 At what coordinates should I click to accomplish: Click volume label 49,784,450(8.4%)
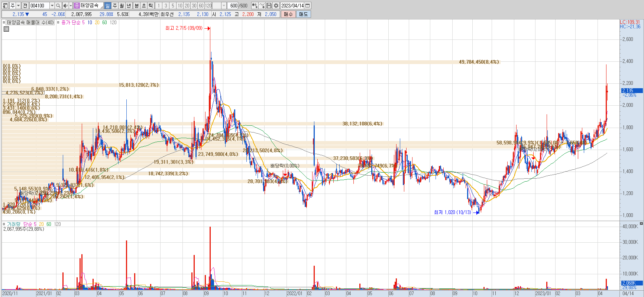click(479, 62)
